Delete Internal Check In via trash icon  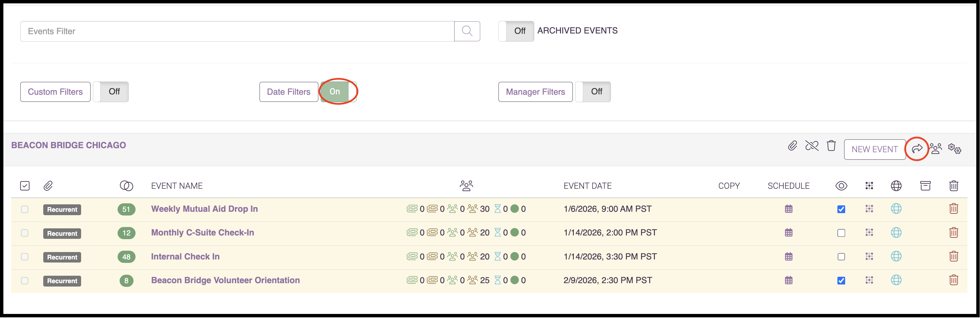[953, 257]
